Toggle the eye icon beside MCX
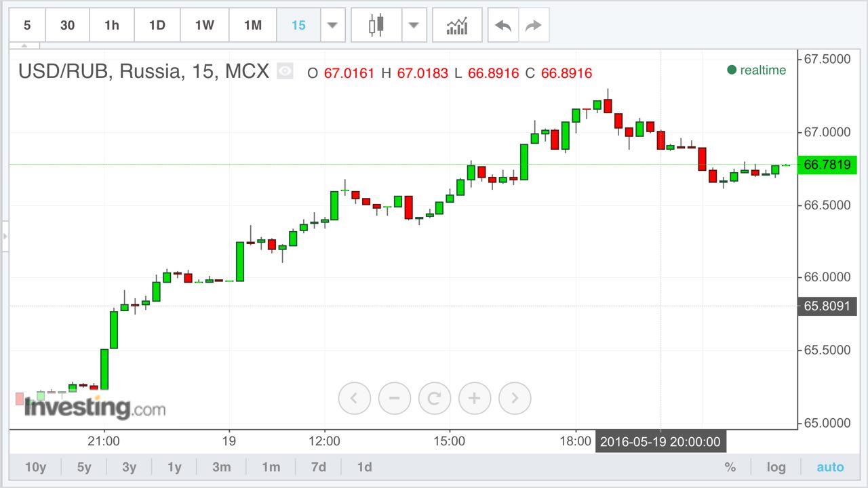The width and height of the screenshot is (868, 488). 285,70
